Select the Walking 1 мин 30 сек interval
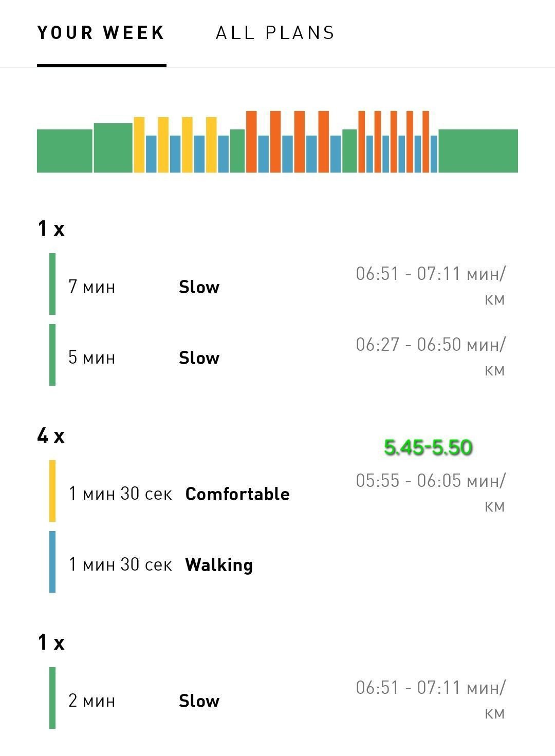The height and width of the screenshot is (756, 555). coord(277,562)
